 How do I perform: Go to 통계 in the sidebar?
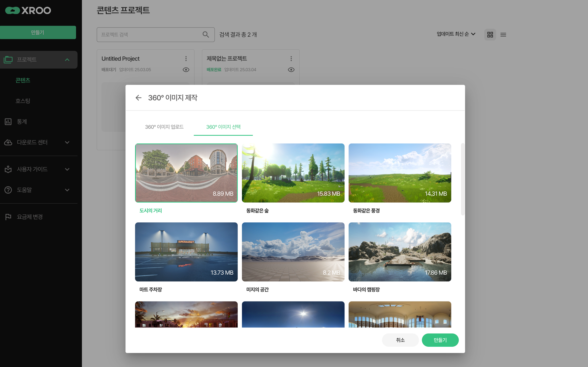(x=22, y=122)
